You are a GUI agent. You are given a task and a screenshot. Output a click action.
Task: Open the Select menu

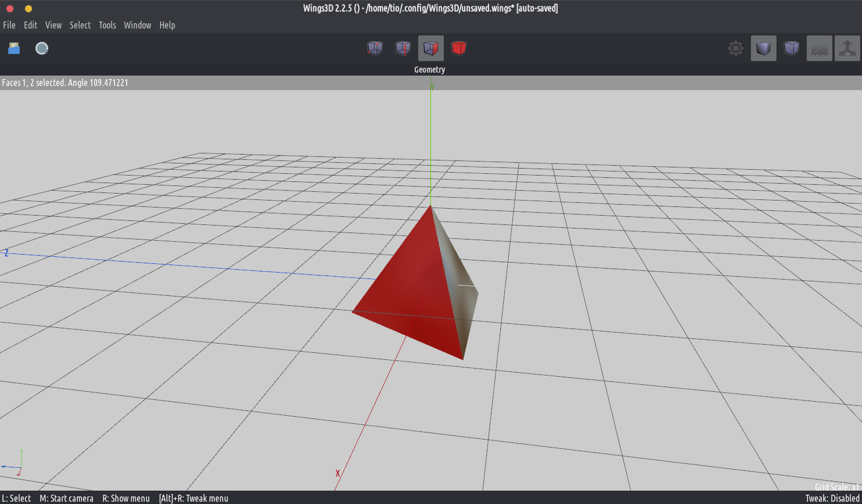tap(80, 25)
